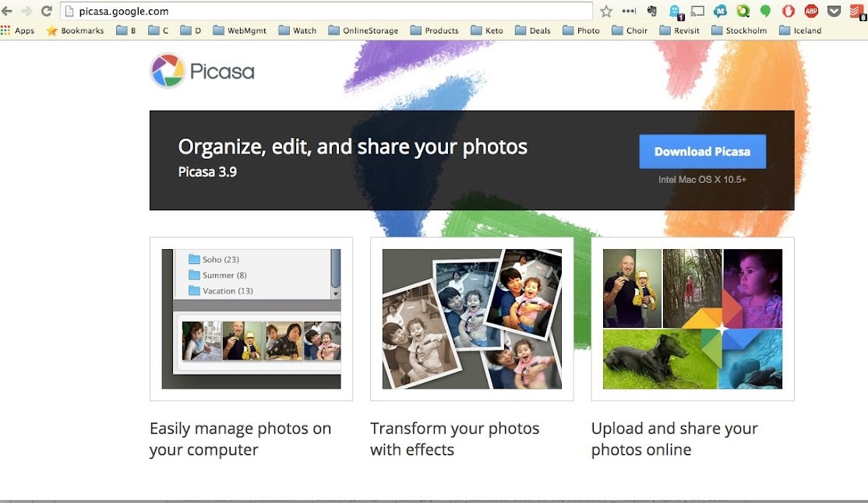The image size is (868, 503).
Task: Click the Google Photos pinwheel thumbnail
Action: coord(693,318)
